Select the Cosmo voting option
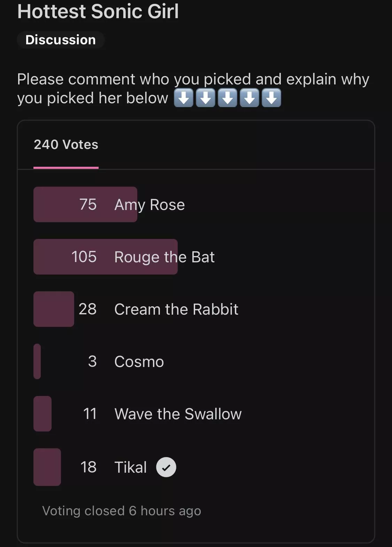Image resolution: width=392 pixels, height=547 pixels. (139, 362)
